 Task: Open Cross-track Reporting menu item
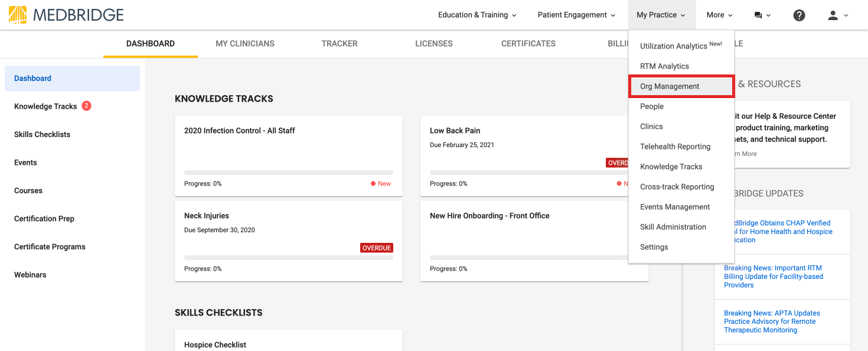(x=681, y=187)
